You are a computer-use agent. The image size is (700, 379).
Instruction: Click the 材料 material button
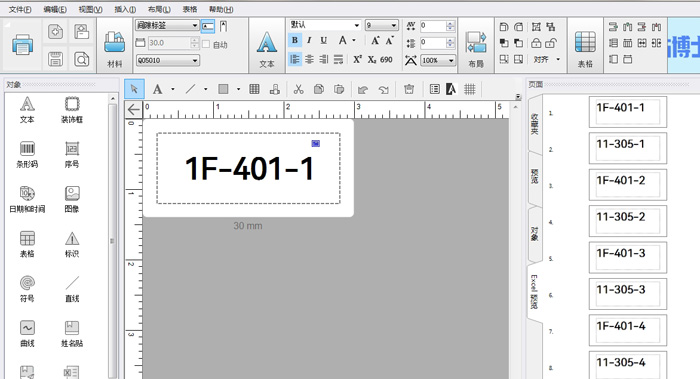pyautogui.click(x=115, y=48)
